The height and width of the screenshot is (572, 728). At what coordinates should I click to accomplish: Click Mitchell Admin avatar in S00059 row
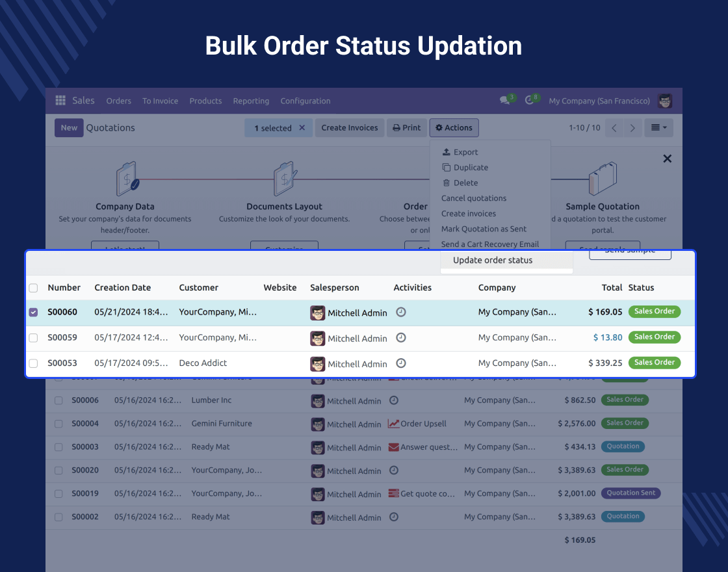[x=318, y=339]
